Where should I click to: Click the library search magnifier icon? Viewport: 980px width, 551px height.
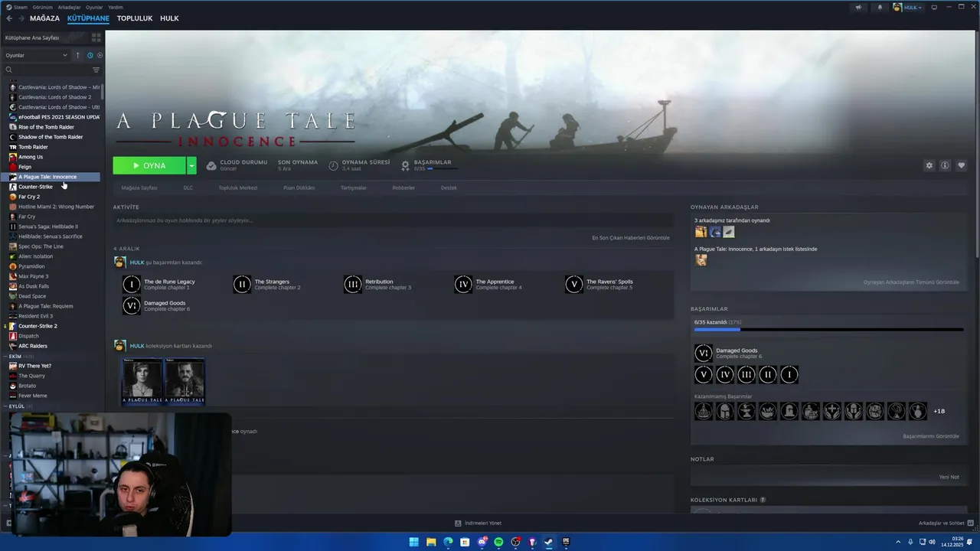point(9,70)
